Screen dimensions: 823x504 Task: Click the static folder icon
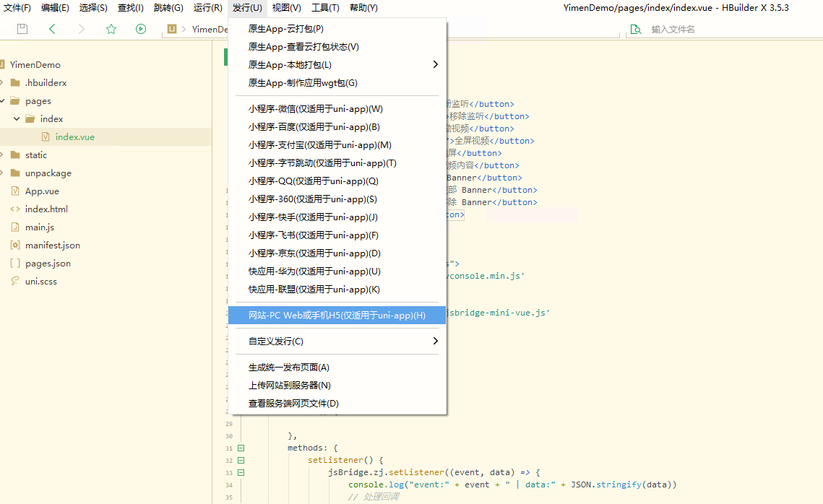(15, 155)
